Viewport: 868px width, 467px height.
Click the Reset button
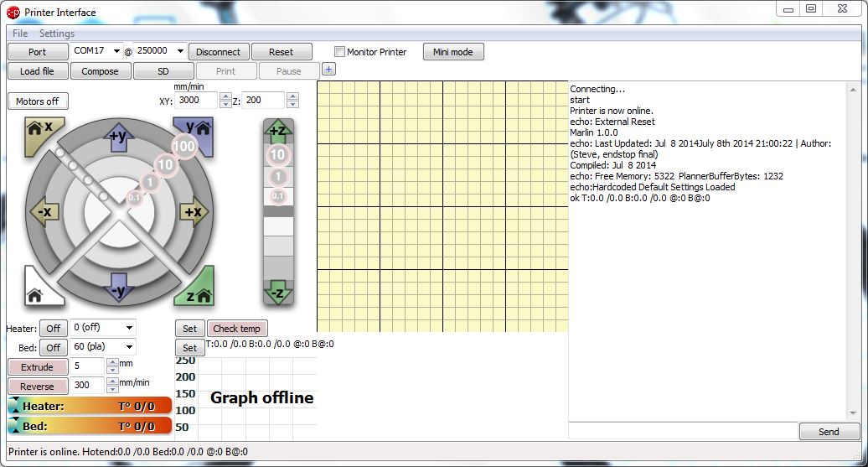pyautogui.click(x=282, y=51)
